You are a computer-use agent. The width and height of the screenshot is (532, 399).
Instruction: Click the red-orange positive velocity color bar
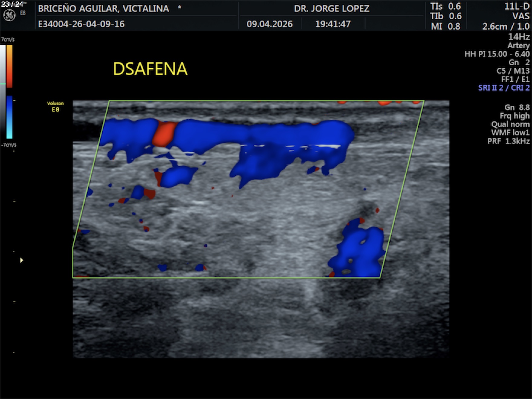tap(9, 66)
